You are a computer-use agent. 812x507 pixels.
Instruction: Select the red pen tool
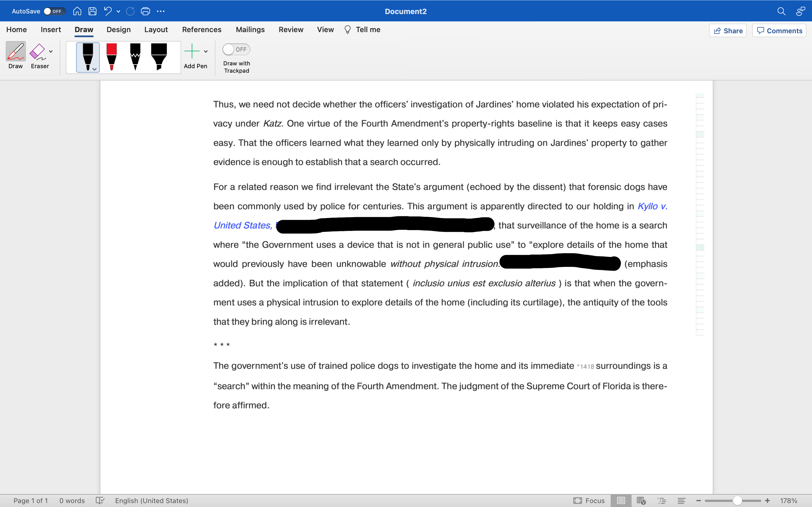click(x=111, y=57)
